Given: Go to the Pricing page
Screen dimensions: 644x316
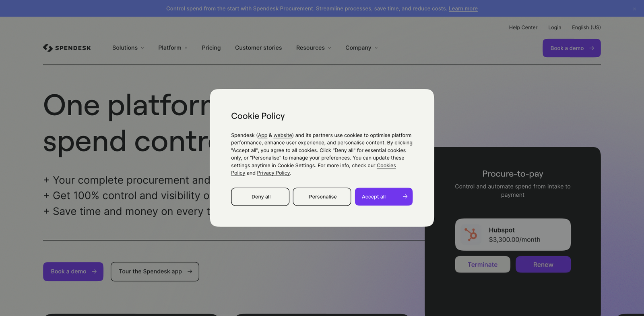Looking at the screenshot, I should click(x=211, y=48).
